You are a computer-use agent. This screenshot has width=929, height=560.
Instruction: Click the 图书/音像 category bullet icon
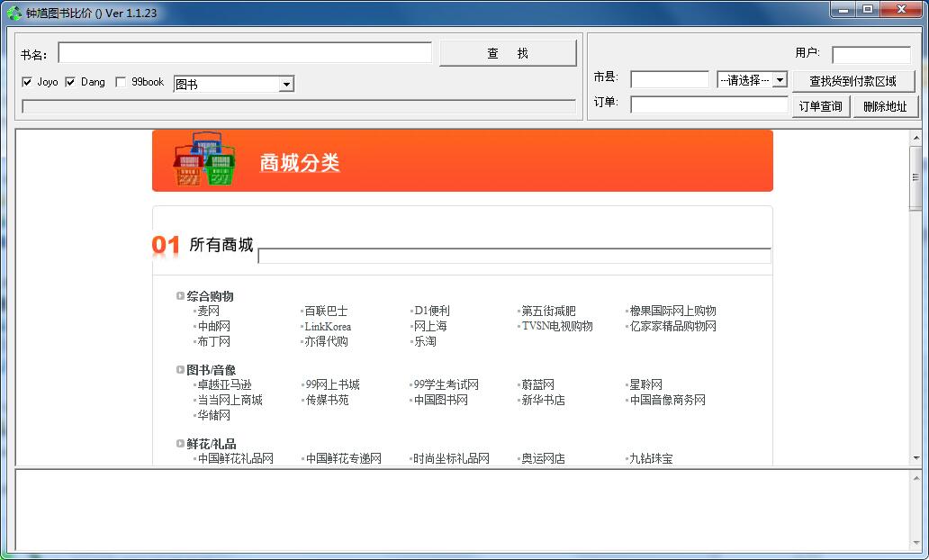point(180,369)
